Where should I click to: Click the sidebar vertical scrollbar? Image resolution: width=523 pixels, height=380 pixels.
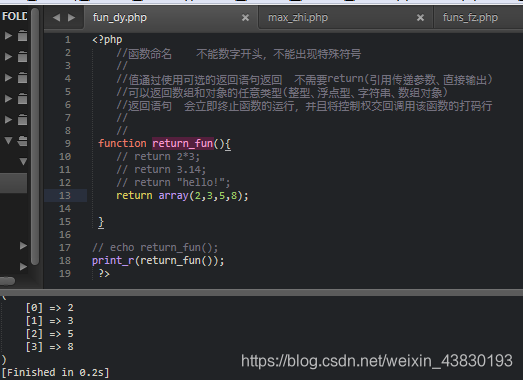(35, 137)
